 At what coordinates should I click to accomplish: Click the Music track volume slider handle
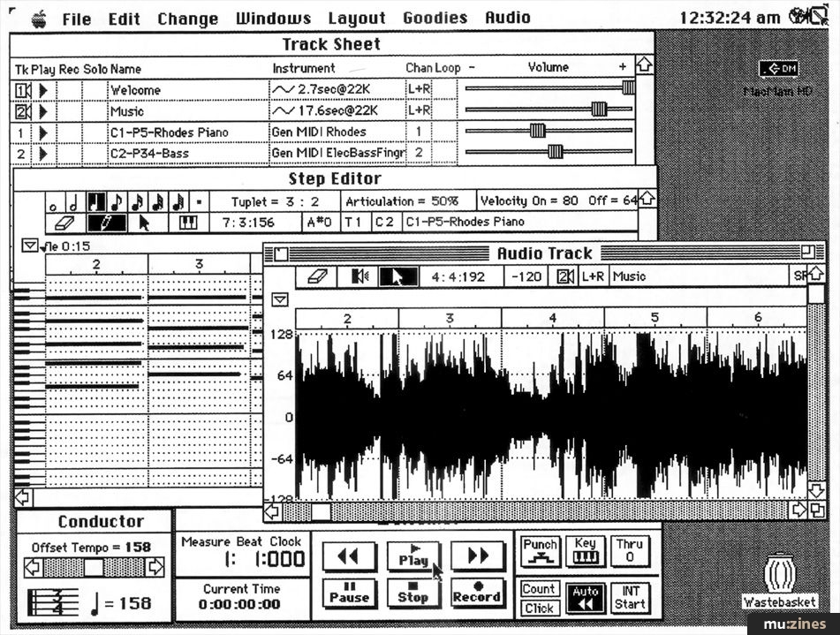coord(599,110)
